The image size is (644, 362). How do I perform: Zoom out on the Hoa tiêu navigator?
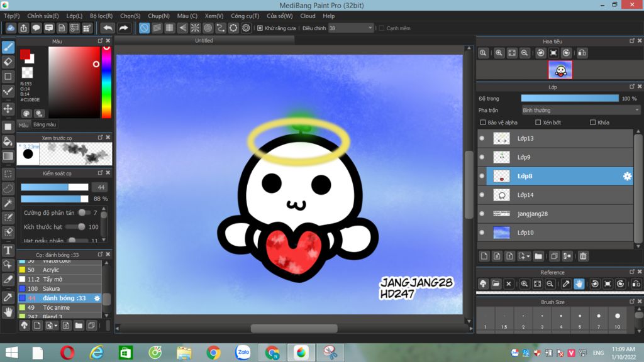525,53
